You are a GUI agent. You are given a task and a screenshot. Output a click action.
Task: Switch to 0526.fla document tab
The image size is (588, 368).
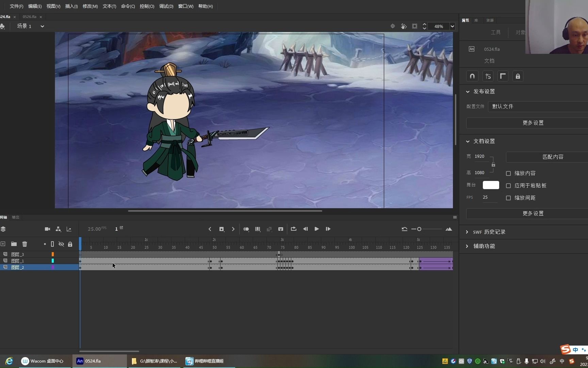coord(30,17)
